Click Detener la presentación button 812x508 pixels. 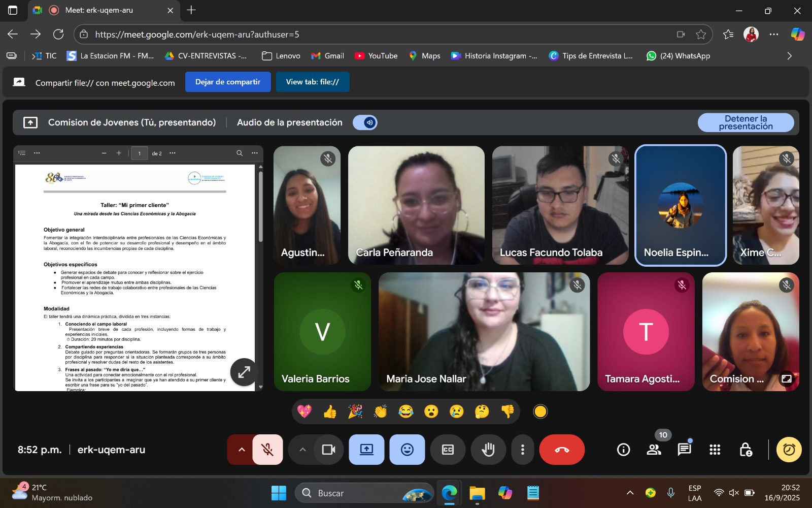[x=746, y=122]
